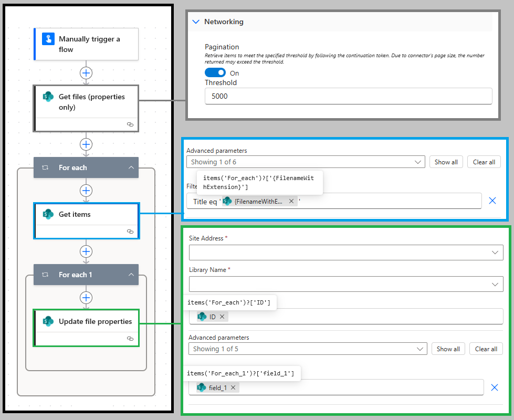Viewport: 514px width, 420px height.
Task: Click plus button below Manually trigger a flow
Action: pos(86,72)
